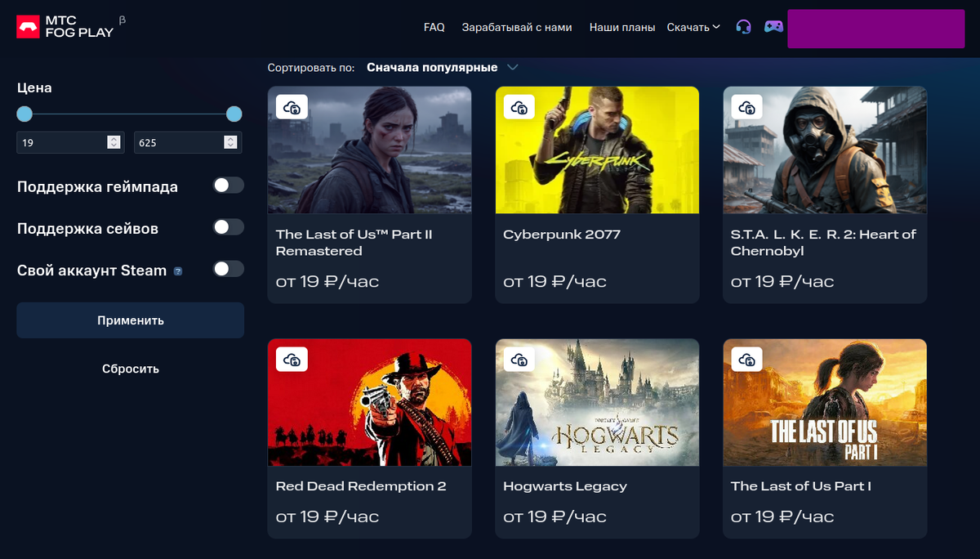Click The Last of Us Part I title
This screenshot has height=559, width=980.
pyautogui.click(x=801, y=486)
